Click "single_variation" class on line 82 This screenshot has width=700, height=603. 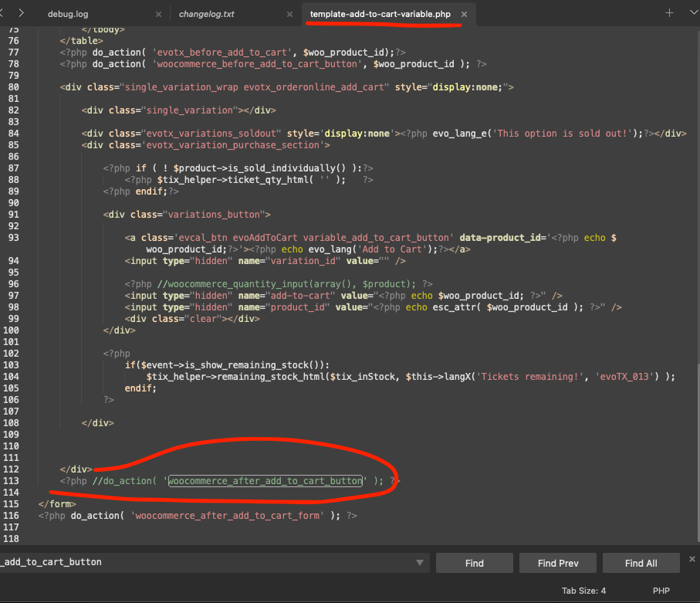[190, 110]
